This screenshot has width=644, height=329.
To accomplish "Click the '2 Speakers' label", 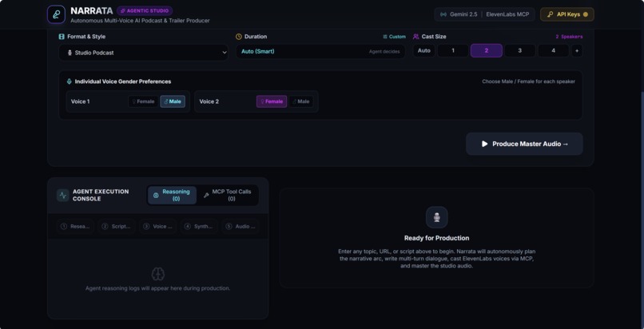I will coord(569,37).
